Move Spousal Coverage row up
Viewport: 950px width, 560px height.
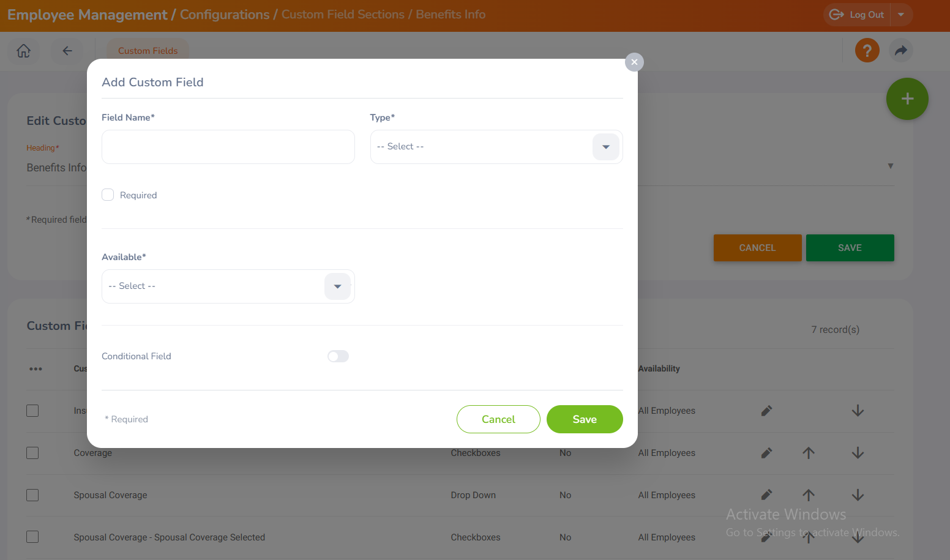pyautogui.click(x=809, y=495)
